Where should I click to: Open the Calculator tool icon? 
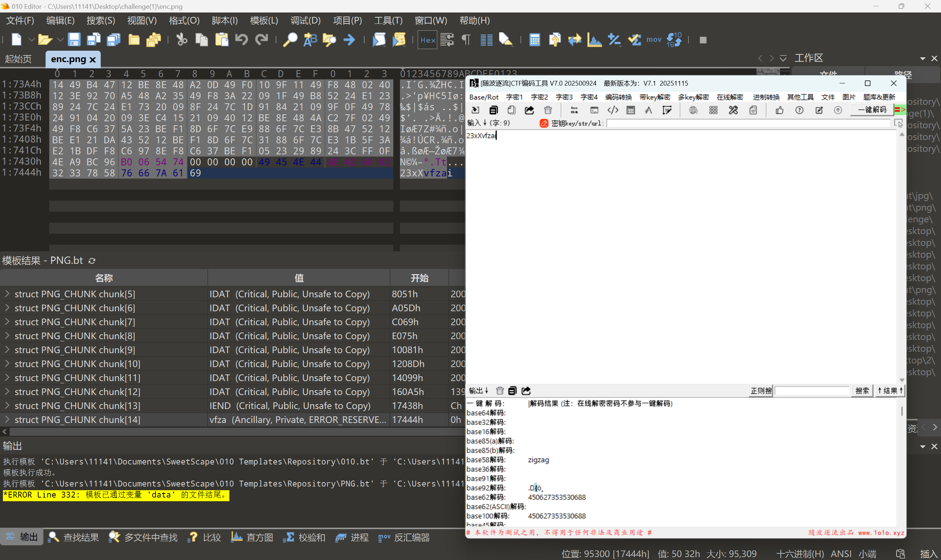[534, 40]
